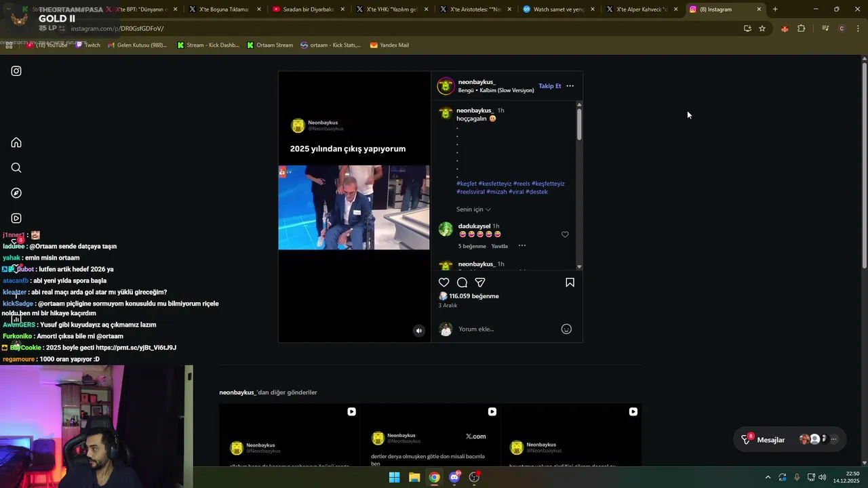Like dadukaysel's comment heart
This screenshot has height=488, width=868.
click(x=565, y=235)
